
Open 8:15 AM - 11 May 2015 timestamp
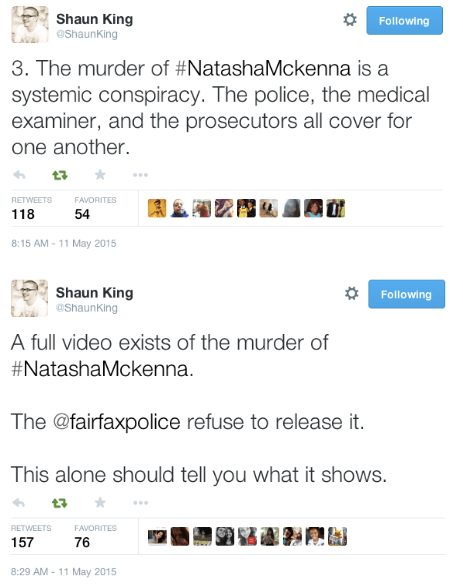[x=64, y=244]
